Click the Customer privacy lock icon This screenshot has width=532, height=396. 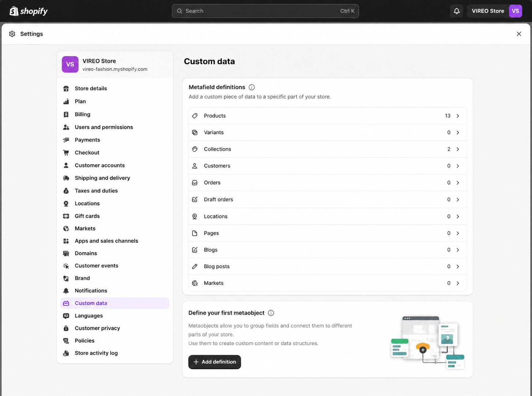coord(66,328)
